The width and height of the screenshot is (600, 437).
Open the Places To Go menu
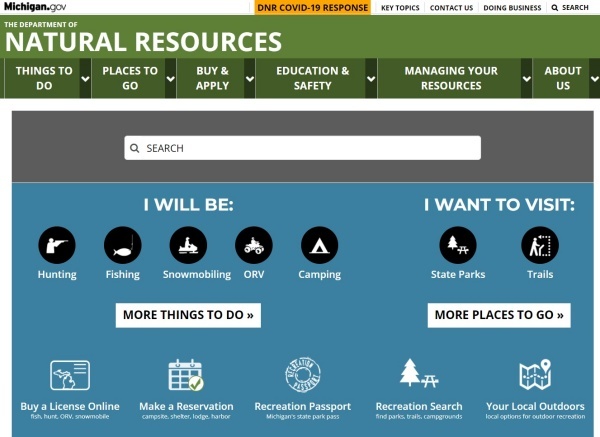tap(130, 78)
